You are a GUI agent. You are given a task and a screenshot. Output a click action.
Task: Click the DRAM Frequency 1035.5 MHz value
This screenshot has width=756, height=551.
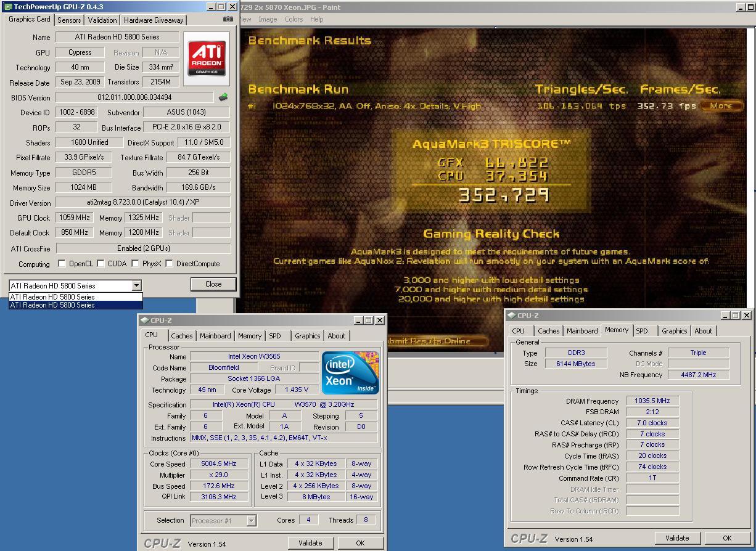click(x=652, y=401)
